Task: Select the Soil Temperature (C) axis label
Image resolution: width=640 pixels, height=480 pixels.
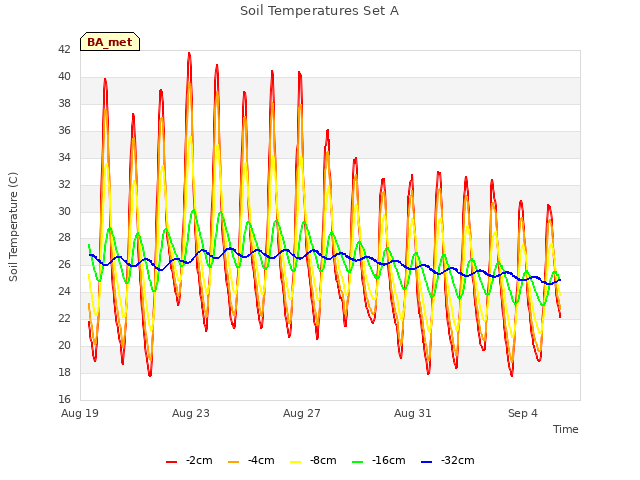Action: pyautogui.click(x=13, y=227)
